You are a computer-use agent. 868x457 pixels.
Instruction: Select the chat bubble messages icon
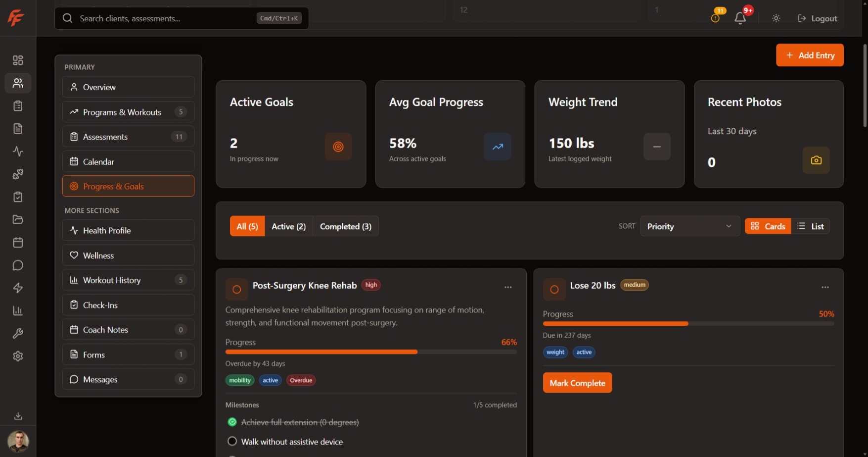coord(18,265)
